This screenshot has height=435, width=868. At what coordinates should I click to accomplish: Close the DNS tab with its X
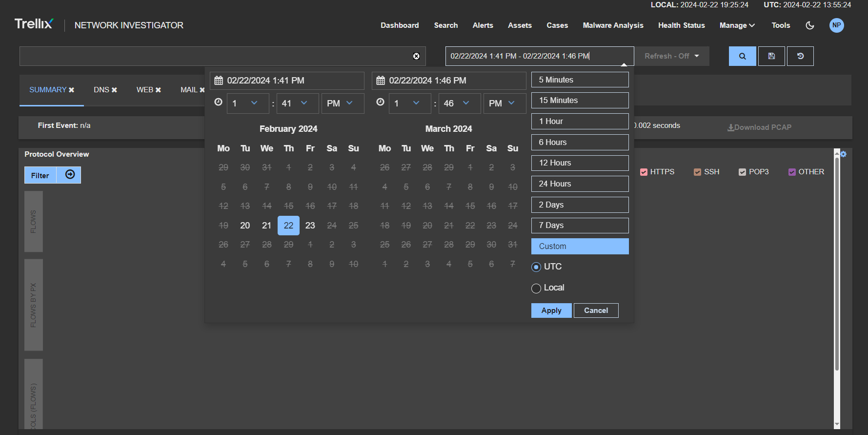(115, 90)
